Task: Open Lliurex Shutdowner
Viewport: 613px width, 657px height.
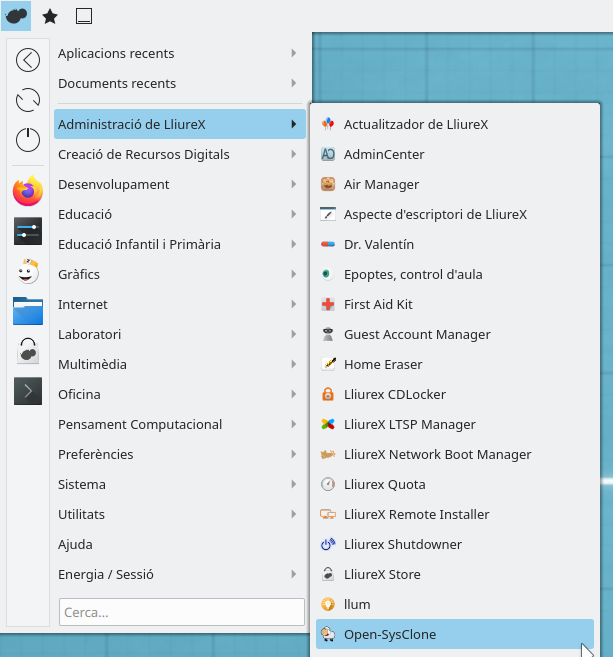Action: [402, 544]
